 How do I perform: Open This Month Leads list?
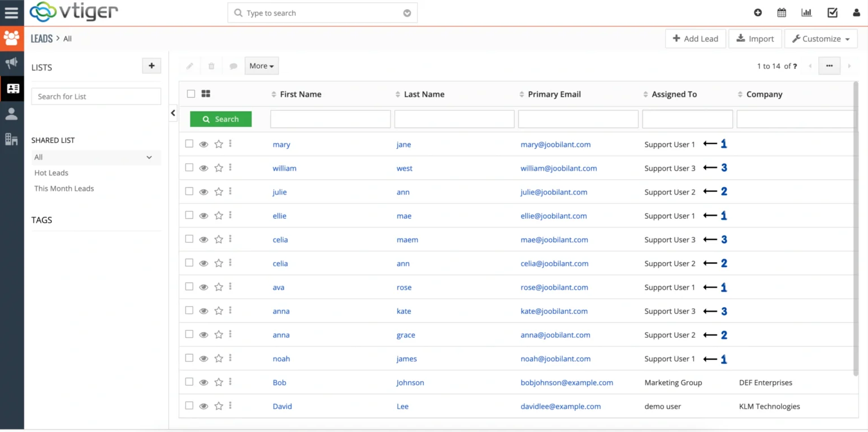(64, 188)
